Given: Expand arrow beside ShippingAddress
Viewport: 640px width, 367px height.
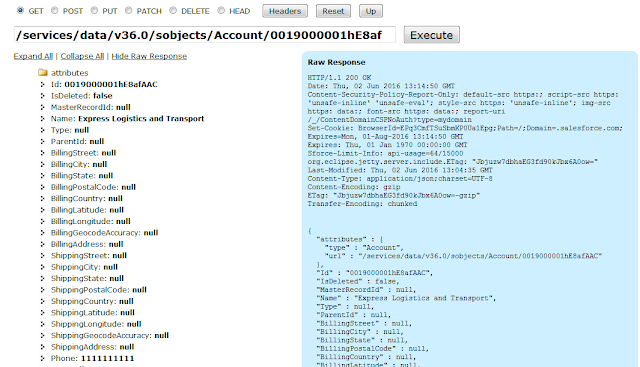Looking at the screenshot, I should pyautogui.click(x=42, y=347).
